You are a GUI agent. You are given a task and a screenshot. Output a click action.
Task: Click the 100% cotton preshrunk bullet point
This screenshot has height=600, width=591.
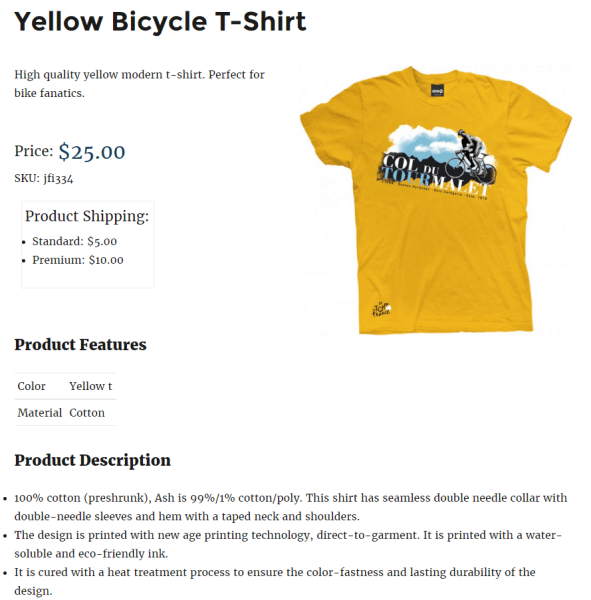pos(291,507)
